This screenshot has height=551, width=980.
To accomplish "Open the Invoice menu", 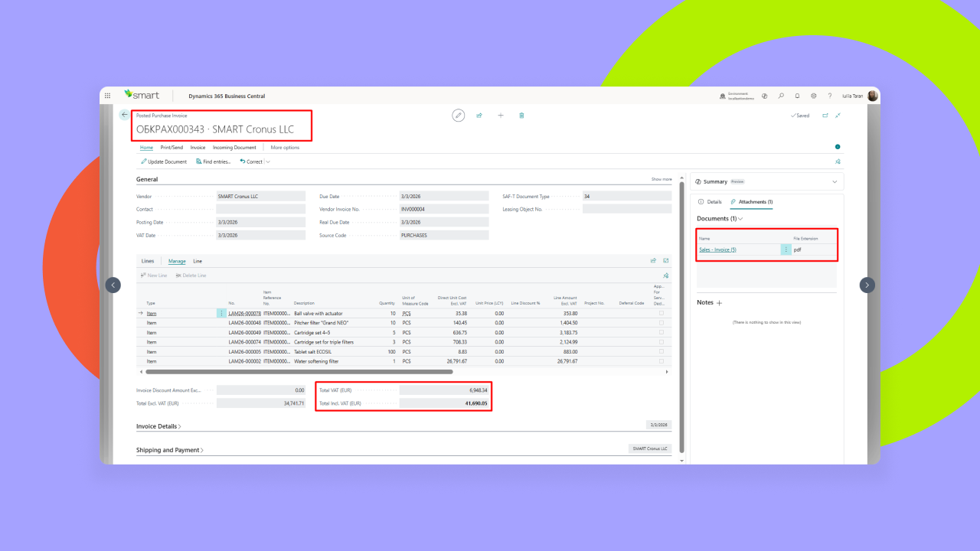I will point(198,147).
